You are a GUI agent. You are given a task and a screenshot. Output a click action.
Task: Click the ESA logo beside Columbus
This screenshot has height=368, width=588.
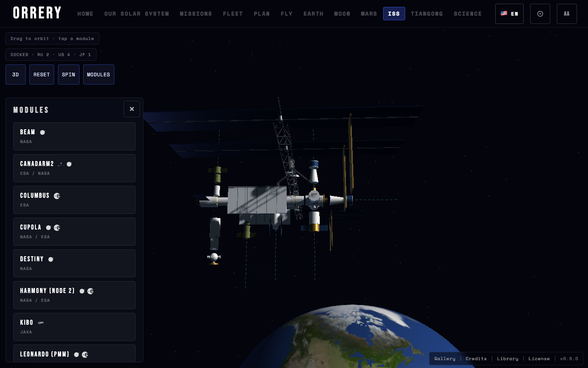coord(57,196)
